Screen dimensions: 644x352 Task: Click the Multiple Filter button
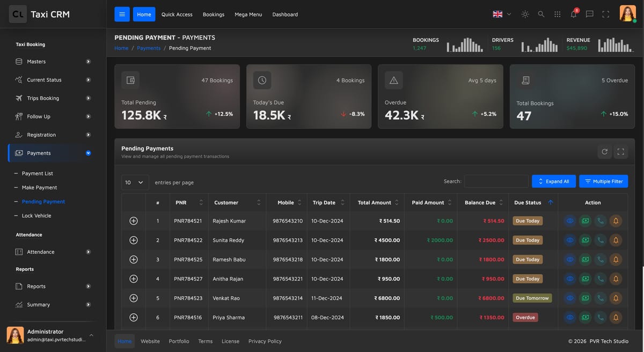pos(603,181)
